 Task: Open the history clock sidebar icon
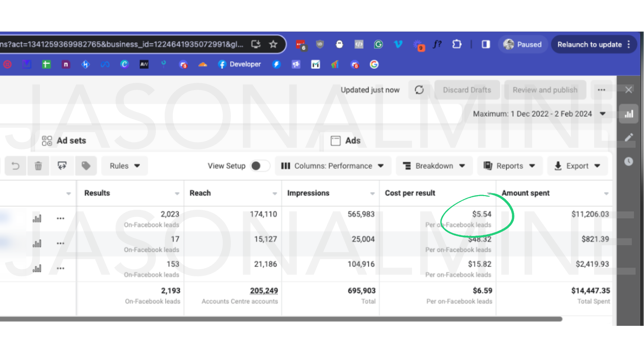coord(629,162)
